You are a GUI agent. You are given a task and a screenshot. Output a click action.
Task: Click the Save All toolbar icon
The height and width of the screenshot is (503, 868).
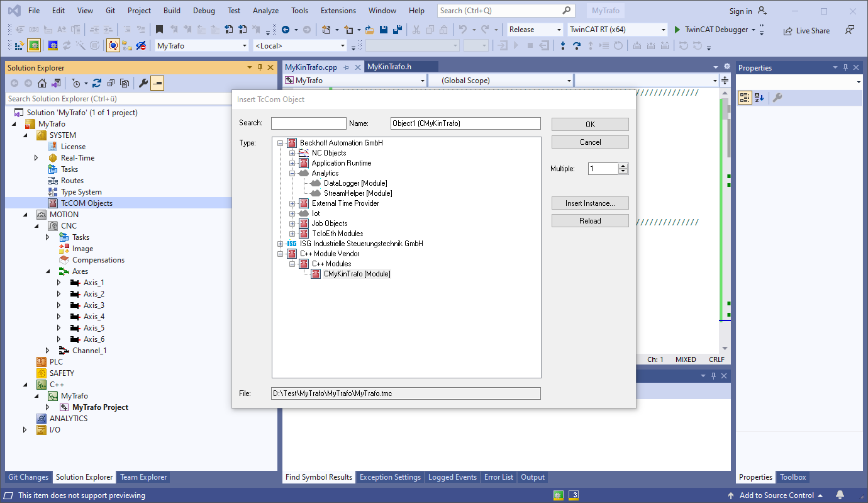[x=398, y=30]
